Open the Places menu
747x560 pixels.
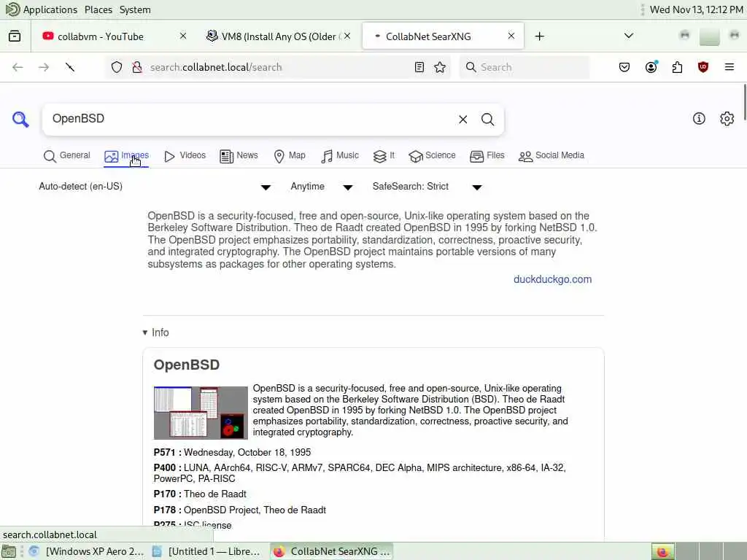(x=98, y=9)
